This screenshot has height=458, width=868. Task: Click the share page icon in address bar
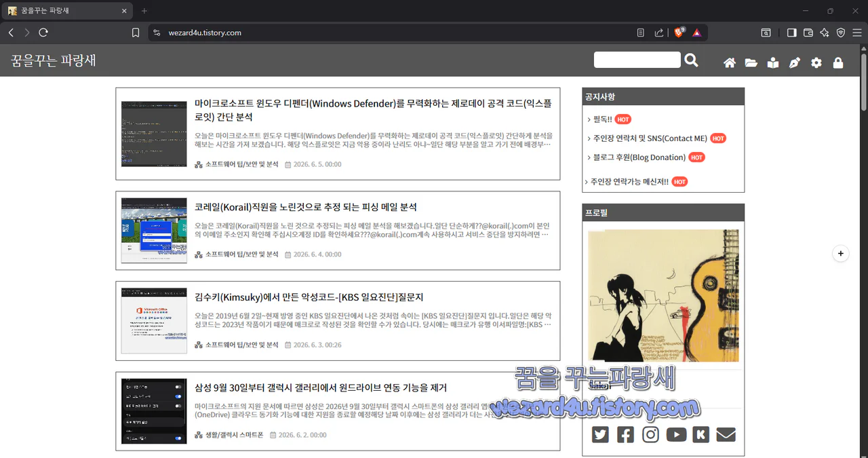pyautogui.click(x=659, y=33)
